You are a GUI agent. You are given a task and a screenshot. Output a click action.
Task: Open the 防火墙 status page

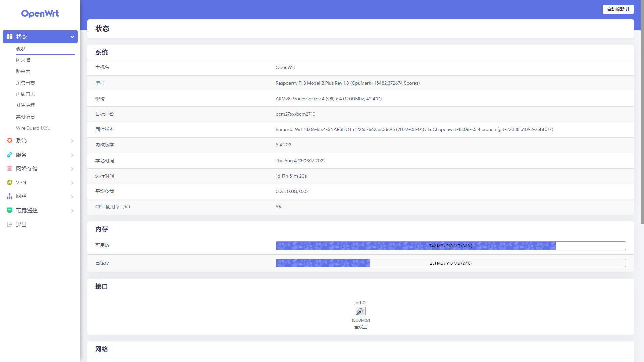point(23,60)
